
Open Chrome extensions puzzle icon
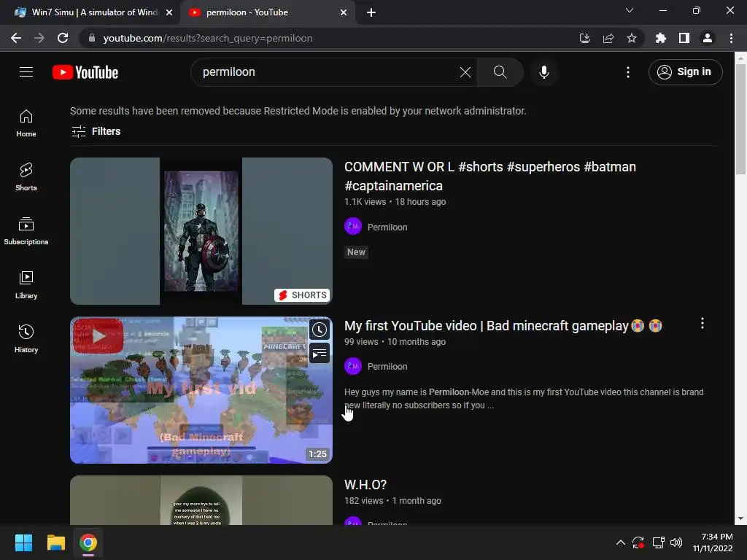click(x=660, y=38)
